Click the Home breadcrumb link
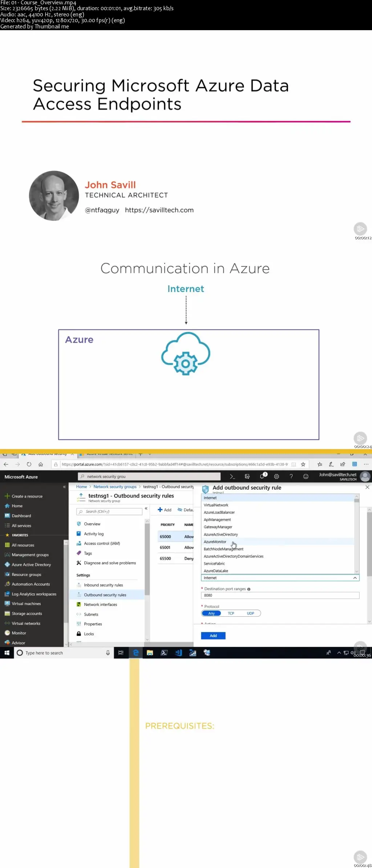The height and width of the screenshot is (868, 372). 82,487
